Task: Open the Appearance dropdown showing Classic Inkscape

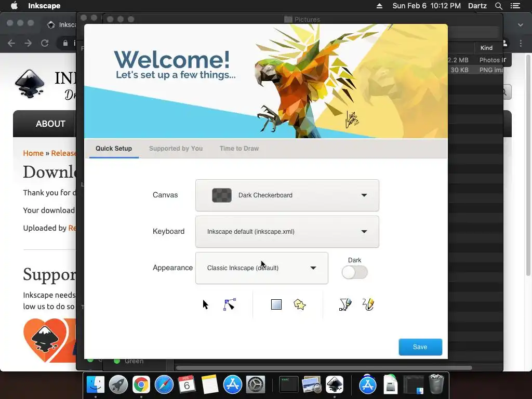Action: [x=262, y=268]
